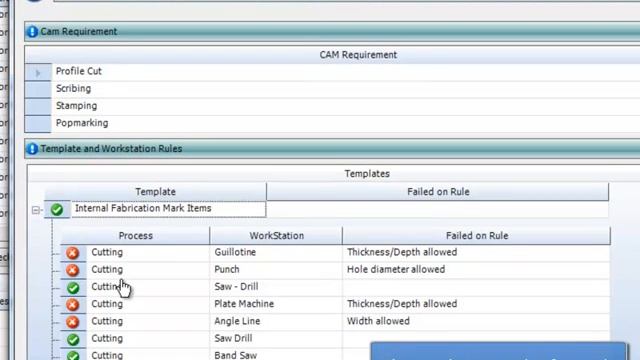Click red fail icon on Angle Line row
640x360 pixels.
point(73,322)
